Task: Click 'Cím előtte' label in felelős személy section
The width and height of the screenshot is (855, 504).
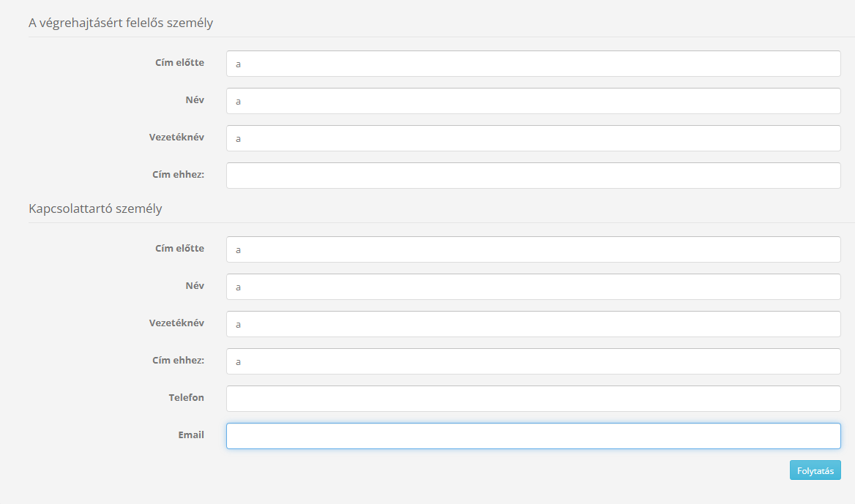Action: [179, 62]
